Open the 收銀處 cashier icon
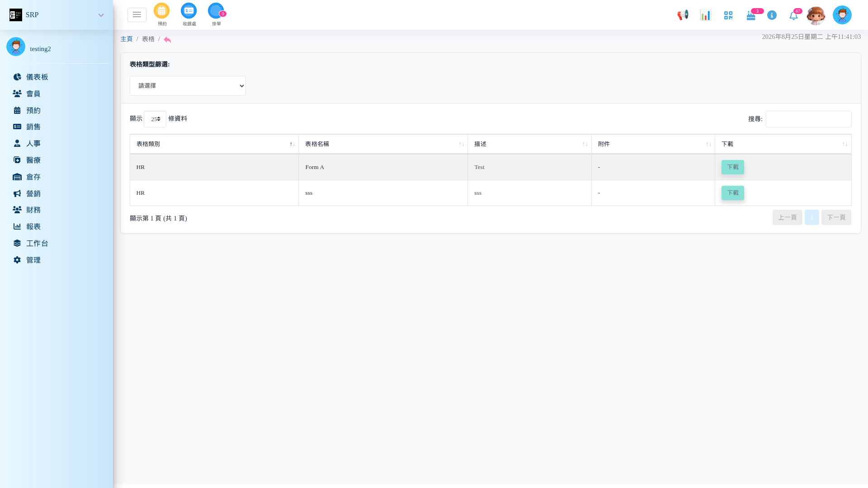 189,11
